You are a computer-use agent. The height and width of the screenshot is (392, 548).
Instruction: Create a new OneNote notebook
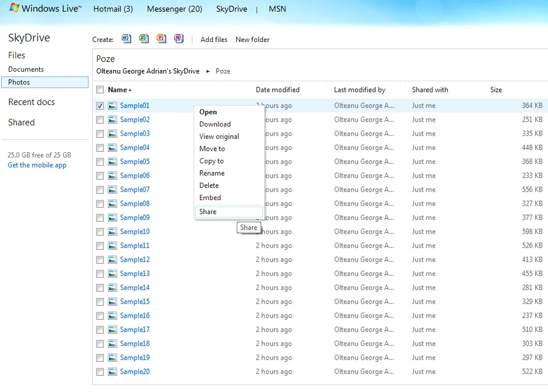(x=179, y=39)
